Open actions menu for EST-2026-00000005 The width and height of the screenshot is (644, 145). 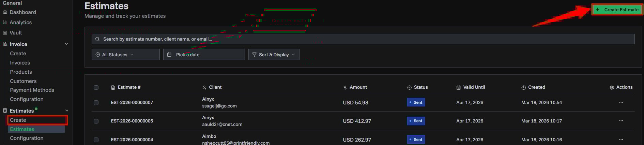pos(621,121)
